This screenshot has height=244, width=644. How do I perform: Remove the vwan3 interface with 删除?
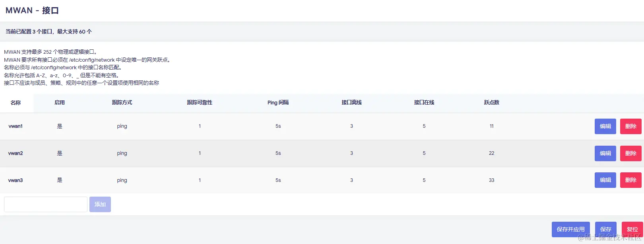point(630,180)
